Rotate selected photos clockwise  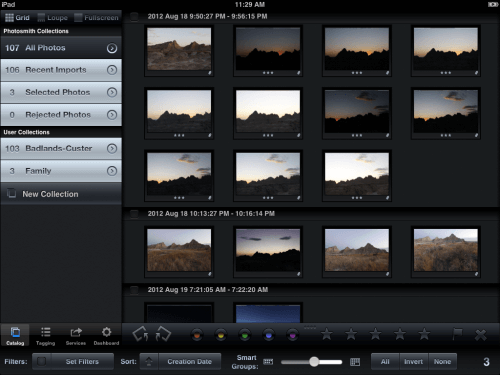[163, 334]
